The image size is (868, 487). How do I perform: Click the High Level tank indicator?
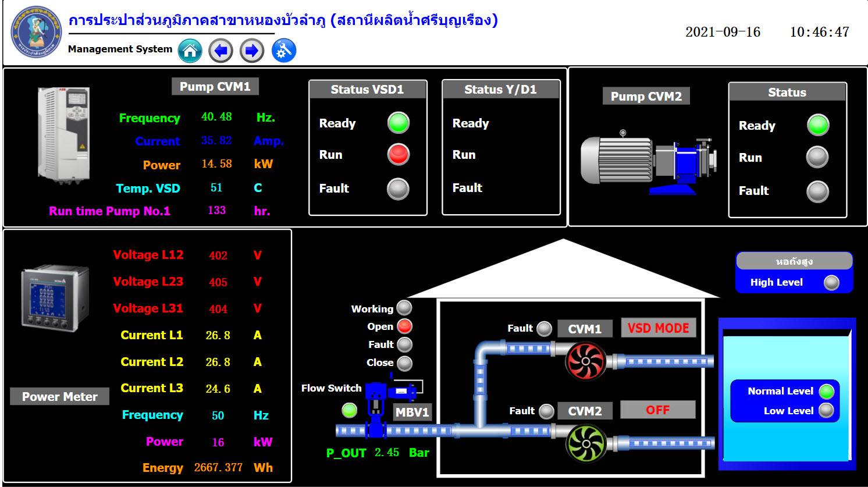831,283
